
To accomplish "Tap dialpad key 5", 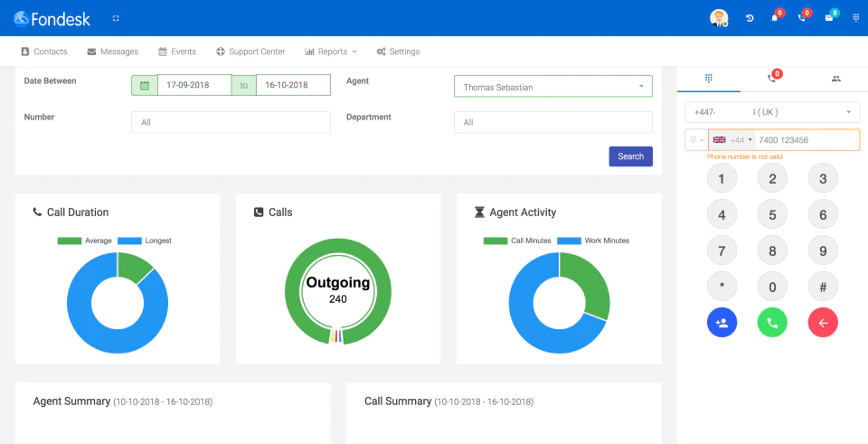I will (772, 214).
